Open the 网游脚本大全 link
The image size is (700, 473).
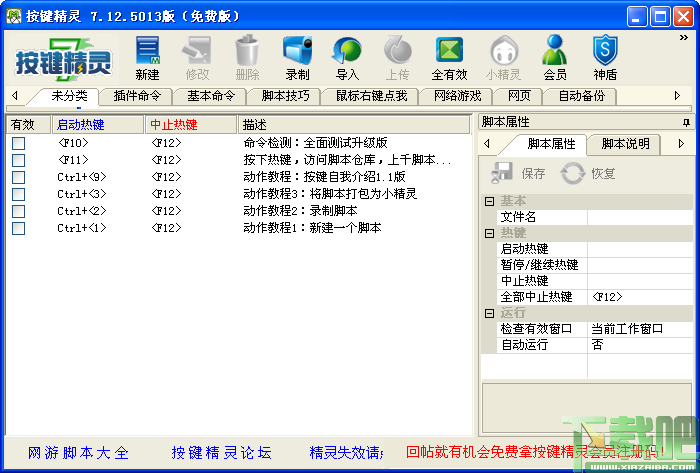[x=78, y=453]
